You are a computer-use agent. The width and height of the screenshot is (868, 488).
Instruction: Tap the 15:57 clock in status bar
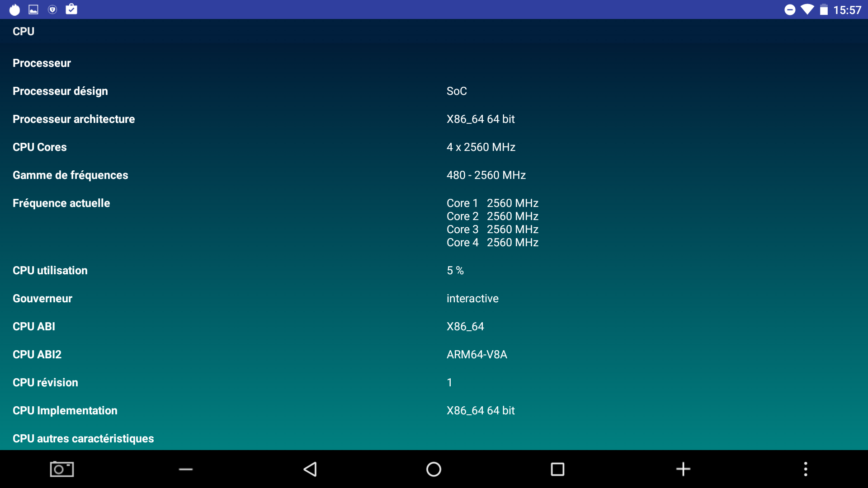point(847,10)
